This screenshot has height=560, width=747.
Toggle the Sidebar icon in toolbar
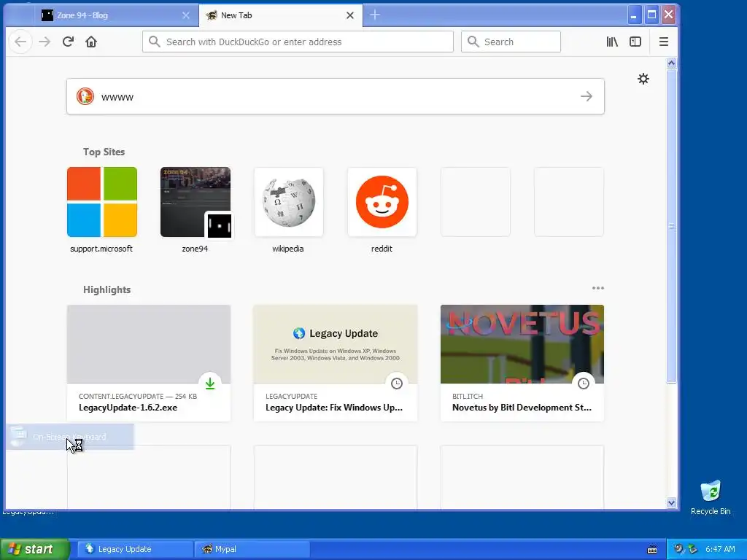coord(635,42)
